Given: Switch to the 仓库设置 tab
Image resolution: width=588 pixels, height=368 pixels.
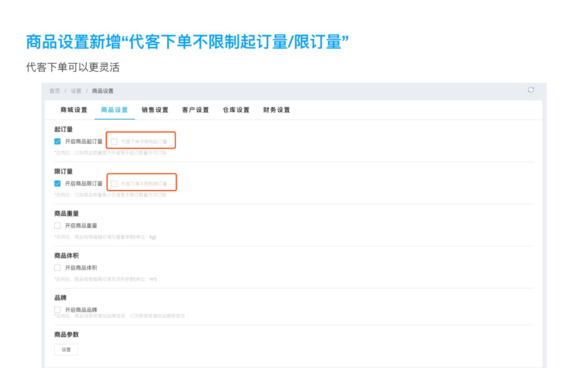Looking at the screenshot, I should point(236,110).
